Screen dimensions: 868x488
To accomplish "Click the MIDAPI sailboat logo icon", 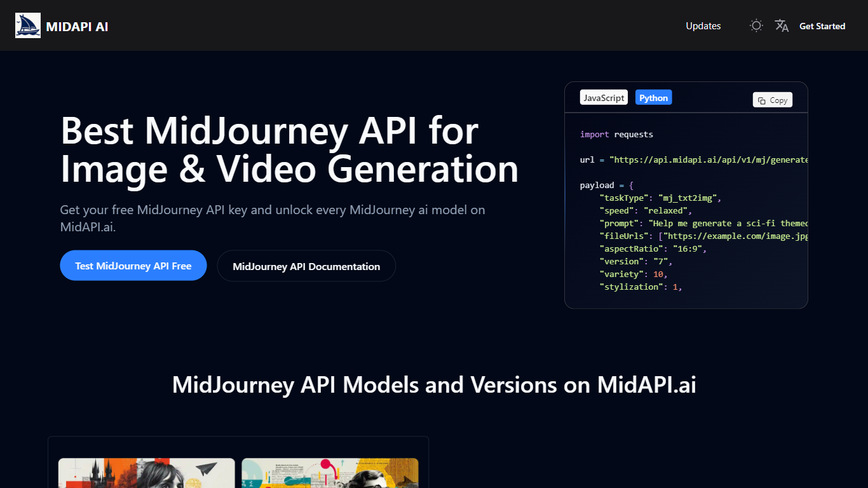I will pos(28,25).
